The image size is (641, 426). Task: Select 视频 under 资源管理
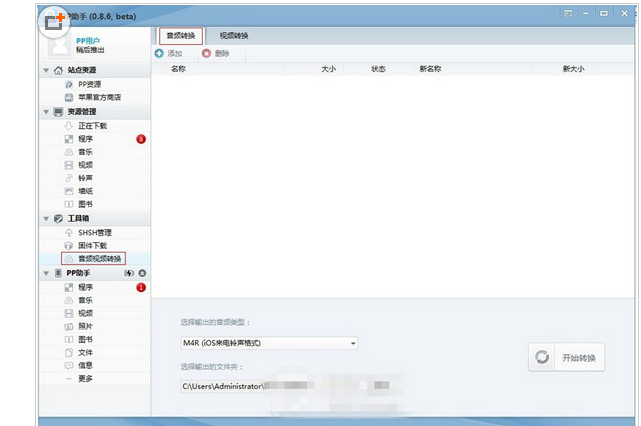point(95,165)
